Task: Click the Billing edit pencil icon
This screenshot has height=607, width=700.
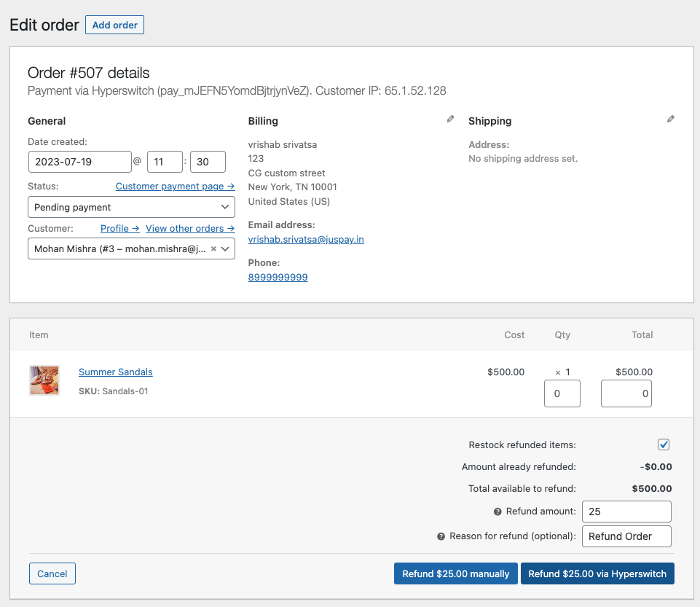Action: click(x=450, y=120)
